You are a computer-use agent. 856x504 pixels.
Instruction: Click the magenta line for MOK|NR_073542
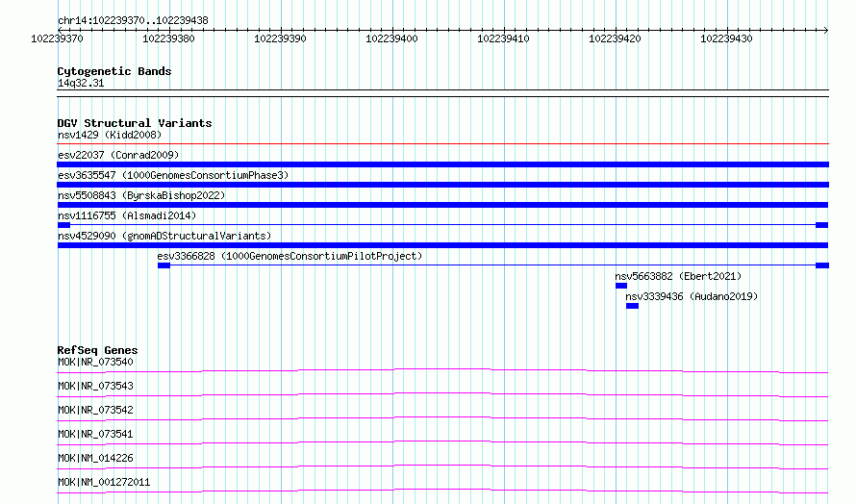(442, 418)
